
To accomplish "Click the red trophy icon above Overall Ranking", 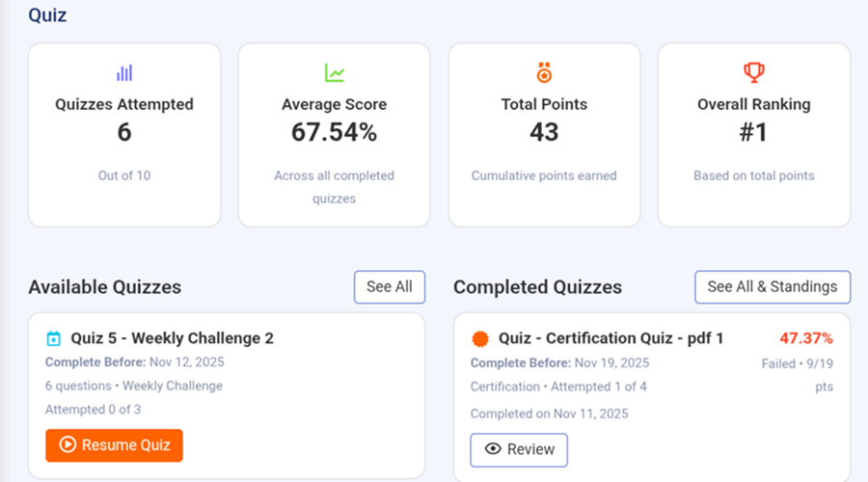I will [x=753, y=72].
